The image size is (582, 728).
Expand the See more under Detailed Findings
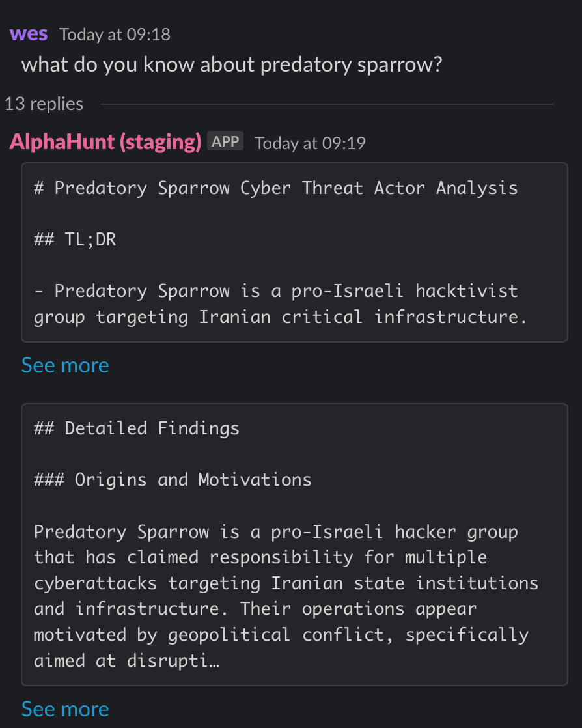pos(65,709)
